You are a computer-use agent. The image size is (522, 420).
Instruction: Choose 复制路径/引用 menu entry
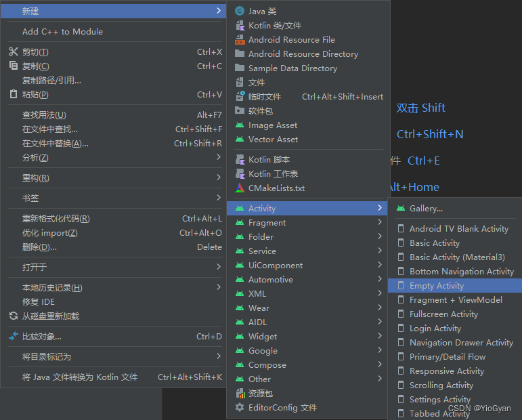click(x=114, y=80)
